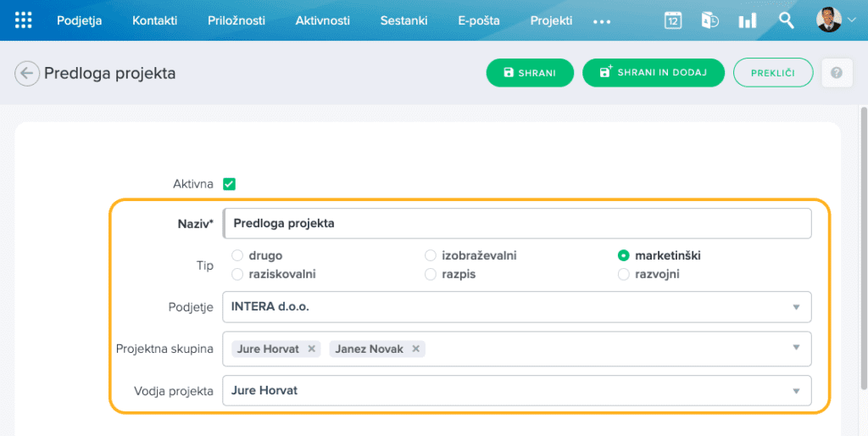Expand the Vodja projekta dropdown
Screen dimensions: 868x436
[x=796, y=391]
